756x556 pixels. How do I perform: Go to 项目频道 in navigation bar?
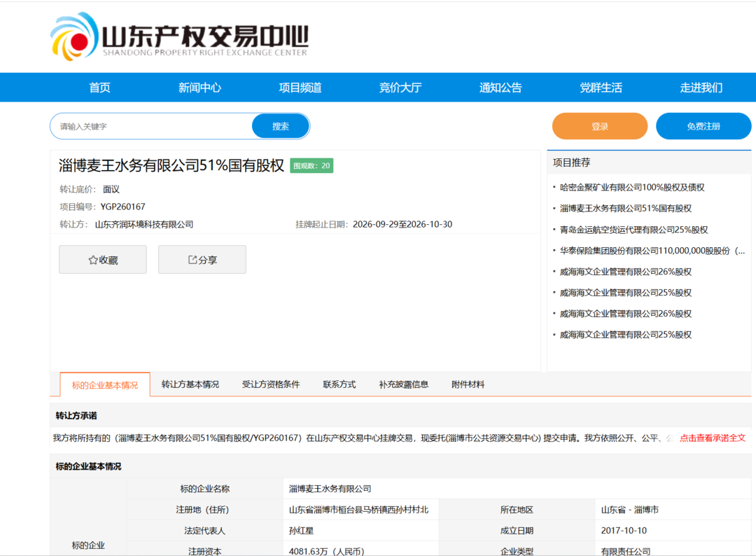[x=300, y=88]
